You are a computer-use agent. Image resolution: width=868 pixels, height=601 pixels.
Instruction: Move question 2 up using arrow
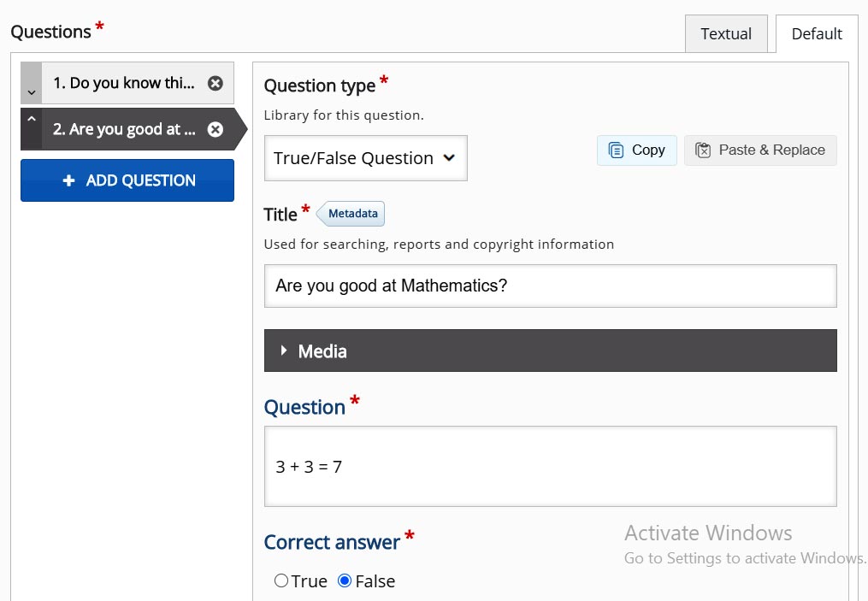click(x=31, y=119)
